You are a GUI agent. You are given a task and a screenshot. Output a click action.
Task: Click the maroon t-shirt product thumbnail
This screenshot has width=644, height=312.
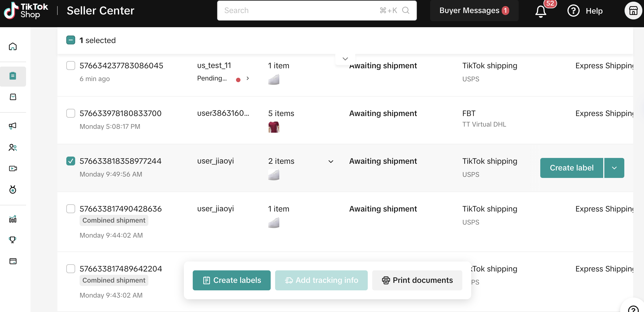tap(274, 127)
